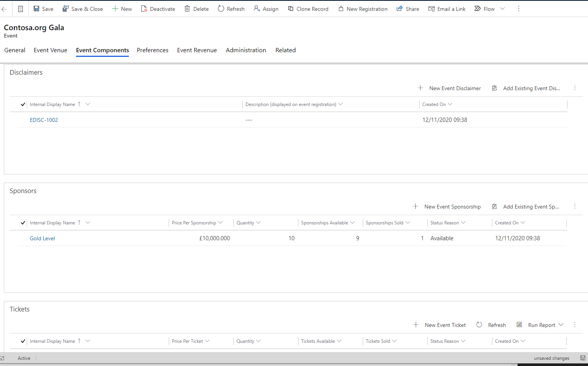
Task: Open the Preferences tab
Action: point(153,50)
